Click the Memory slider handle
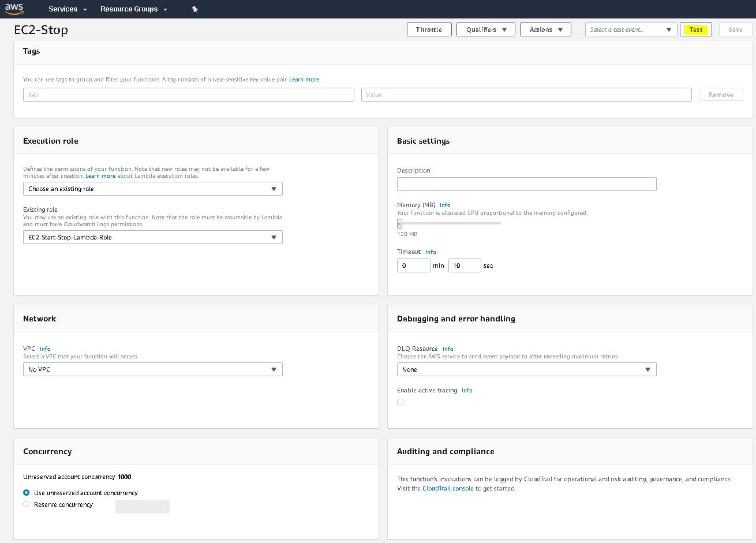Image resolution: width=756 pixels, height=543 pixels. pyautogui.click(x=399, y=224)
